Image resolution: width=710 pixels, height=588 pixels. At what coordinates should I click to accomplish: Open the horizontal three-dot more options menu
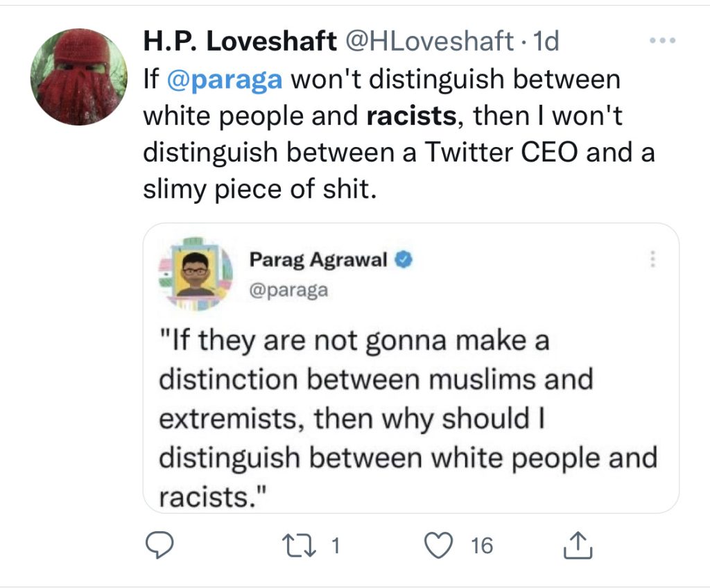tap(661, 40)
